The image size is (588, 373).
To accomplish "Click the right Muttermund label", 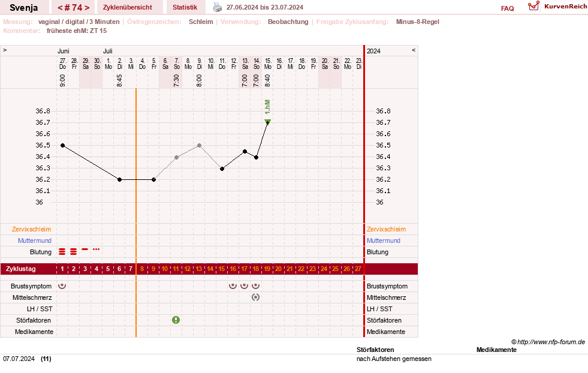I will [383, 240].
